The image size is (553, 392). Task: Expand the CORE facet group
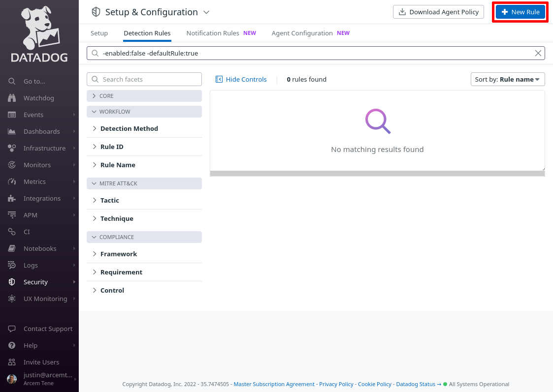pos(144,96)
